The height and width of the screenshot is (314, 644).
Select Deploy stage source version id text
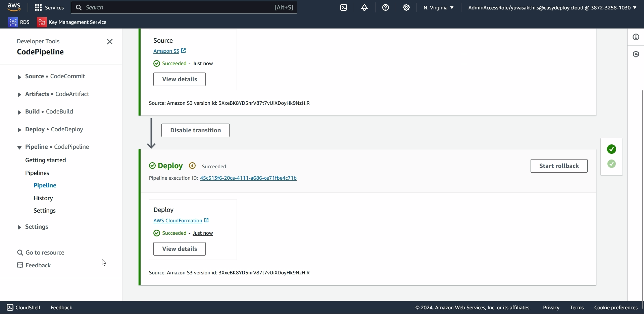[229, 273]
